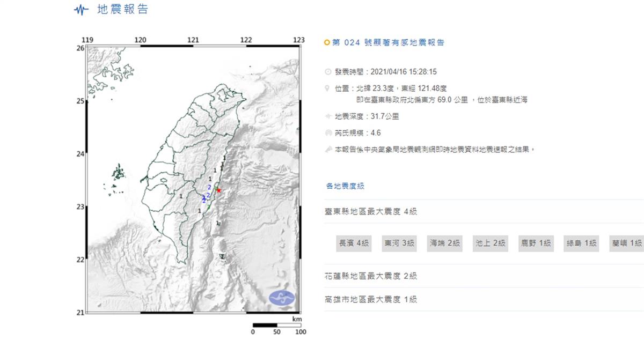This screenshot has width=644, height=362.
Task: Click the 長濱 4級 intensity button
Action: [x=353, y=243]
